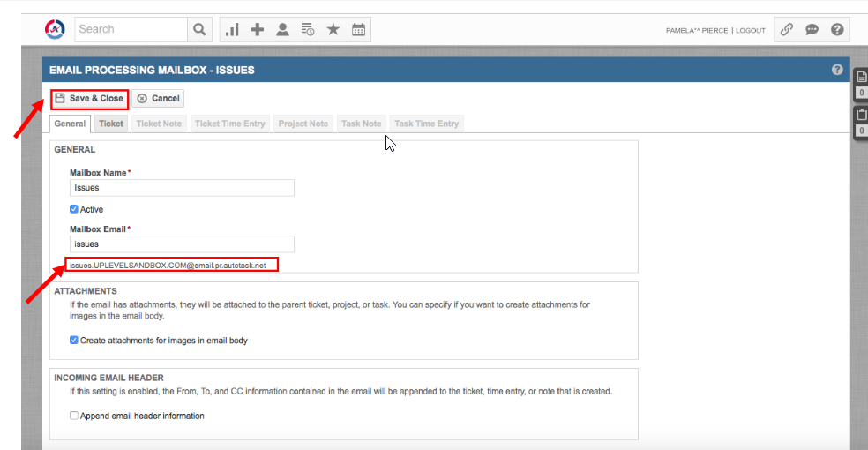
Task: Click the help icon in mailbox header
Action: (837, 70)
